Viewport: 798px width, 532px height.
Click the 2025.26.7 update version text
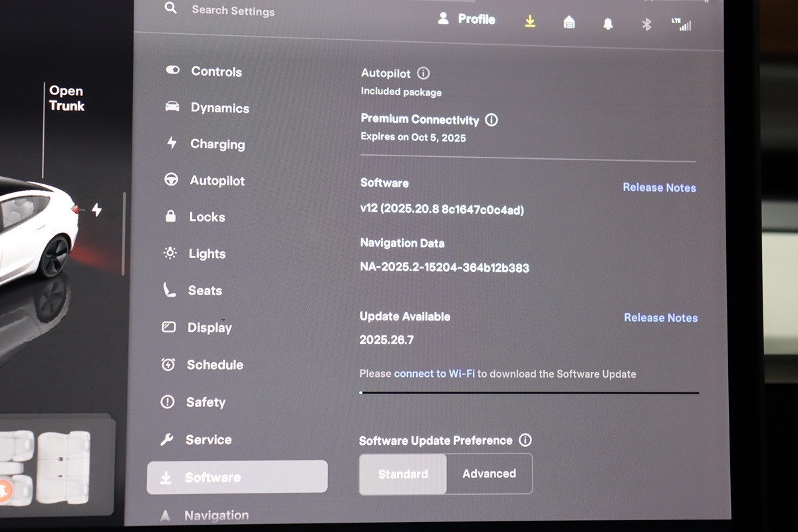[x=386, y=340]
